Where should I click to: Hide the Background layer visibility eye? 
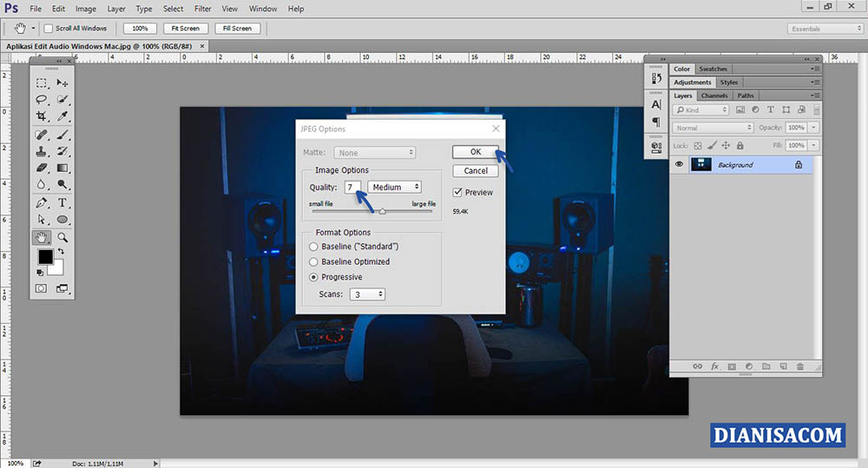click(680, 164)
